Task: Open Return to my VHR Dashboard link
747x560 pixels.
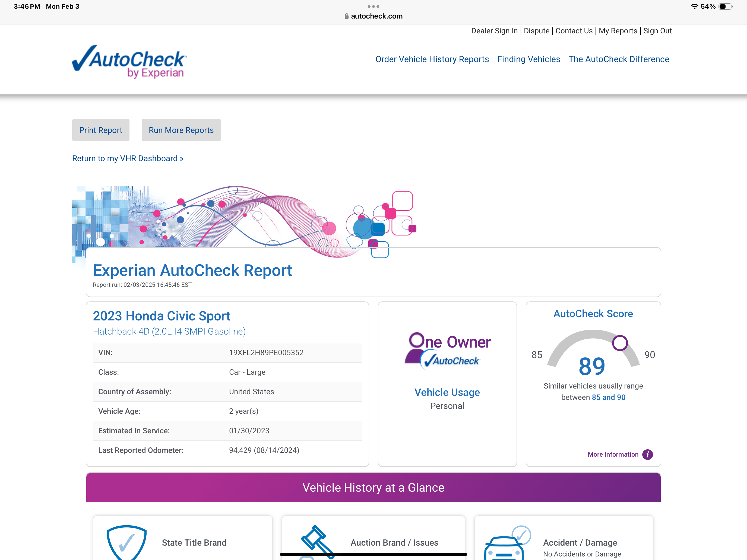Action: click(128, 158)
